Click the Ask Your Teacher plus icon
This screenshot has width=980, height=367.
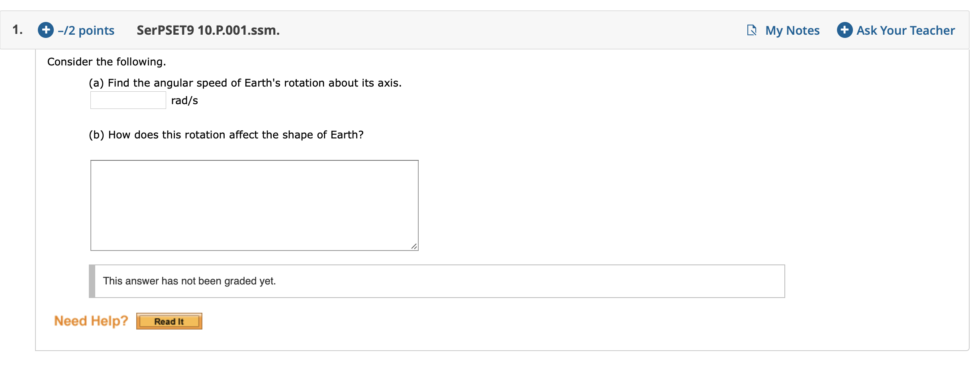tap(845, 30)
